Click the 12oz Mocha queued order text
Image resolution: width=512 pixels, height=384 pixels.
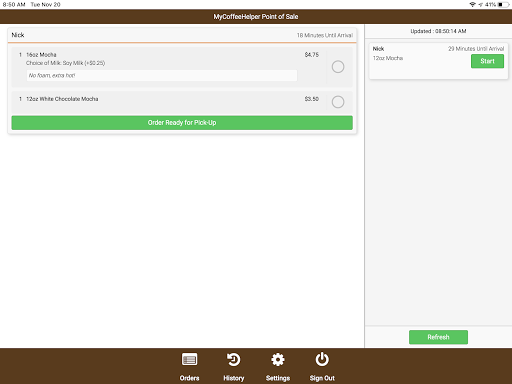click(x=388, y=58)
